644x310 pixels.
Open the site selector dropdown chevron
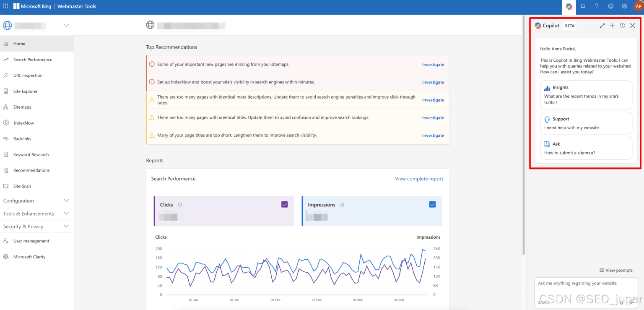point(66,26)
